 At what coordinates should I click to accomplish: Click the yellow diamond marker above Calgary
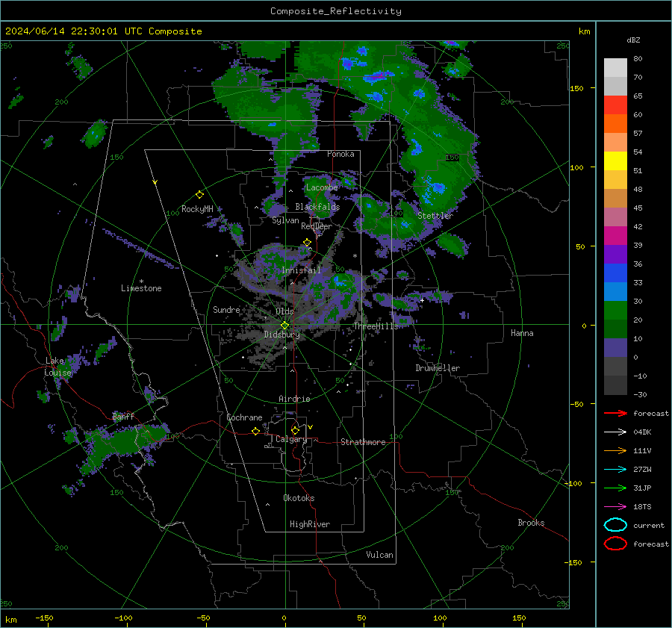[295, 430]
